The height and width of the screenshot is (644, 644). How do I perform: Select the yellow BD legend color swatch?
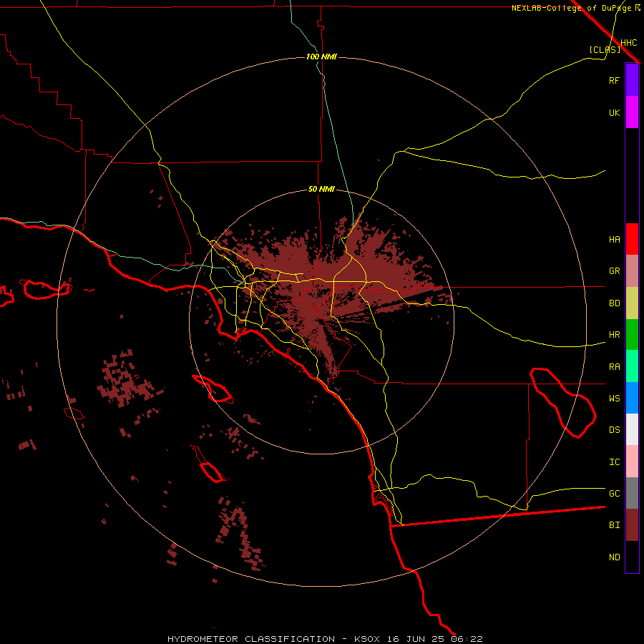(632, 303)
